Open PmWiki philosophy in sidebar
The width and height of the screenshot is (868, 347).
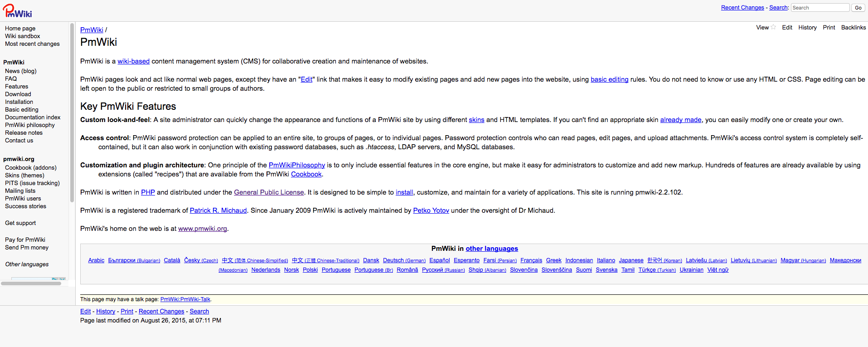click(29, 125)
